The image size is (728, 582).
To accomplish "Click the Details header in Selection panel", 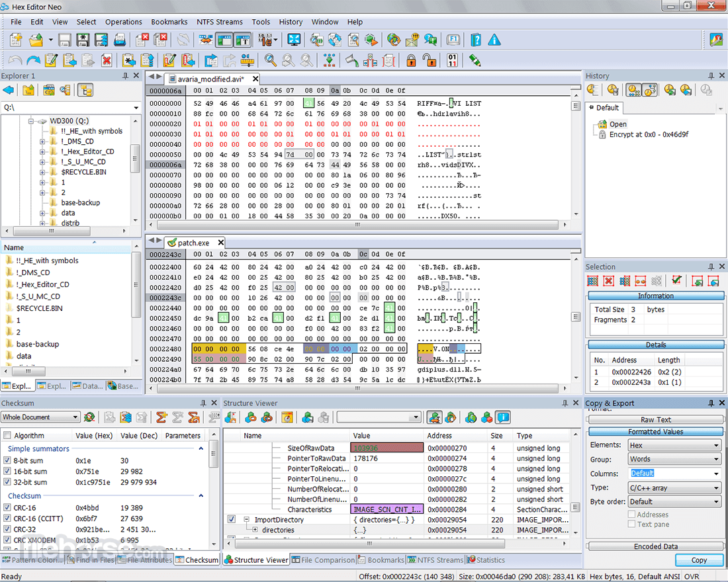I will pyautogui.click(x=656, y=345).
